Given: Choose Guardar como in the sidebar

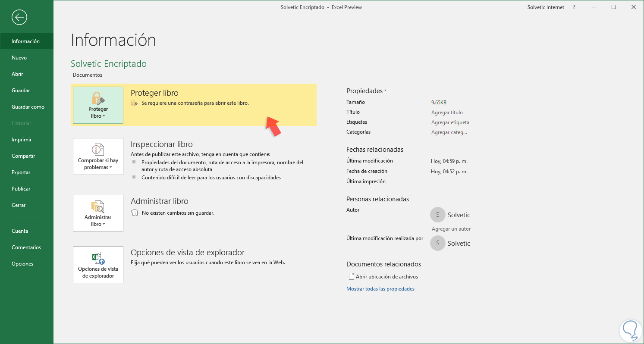Looking at the screenshot, I should coord(27,107).
